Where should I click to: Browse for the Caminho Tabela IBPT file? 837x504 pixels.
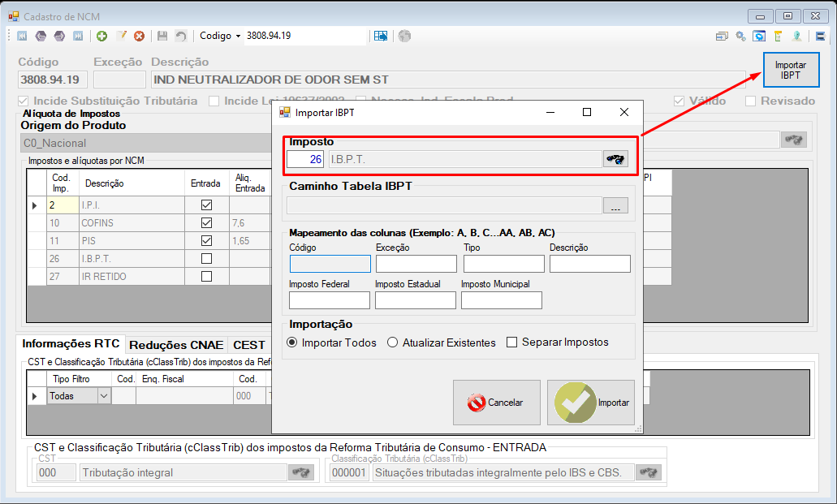click(x=615, y=205)
